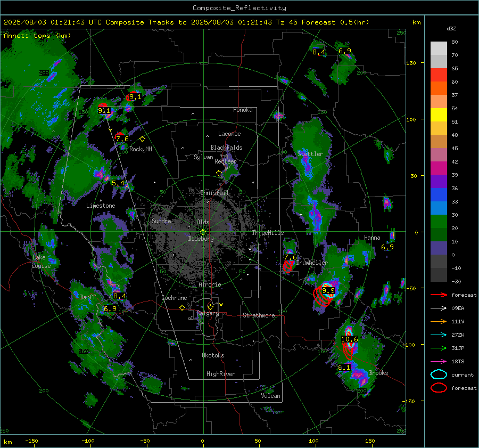Click the ThreeHills label

pos(268,233)
